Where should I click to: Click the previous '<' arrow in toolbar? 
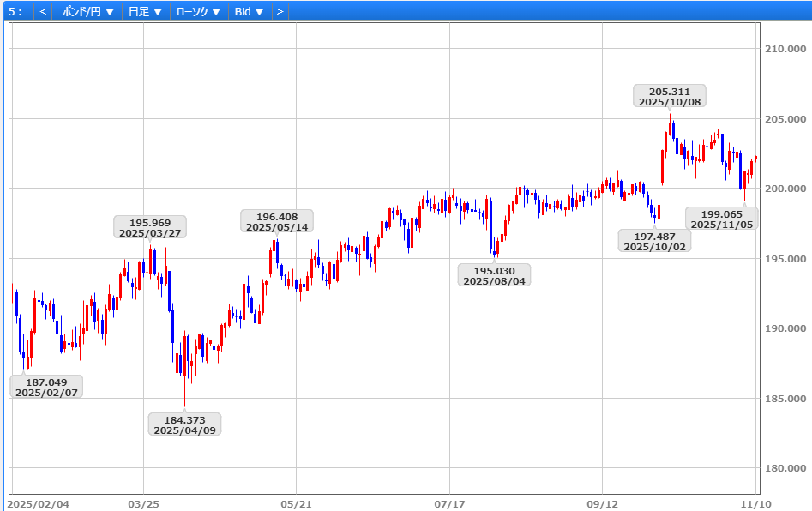43,11
